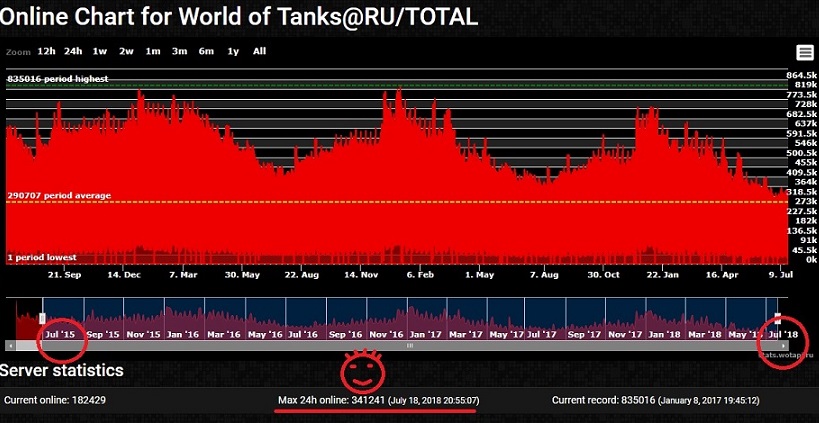Click the Max 24h online: 341241 statistic
819x423 pixels.
coord(379,401)
